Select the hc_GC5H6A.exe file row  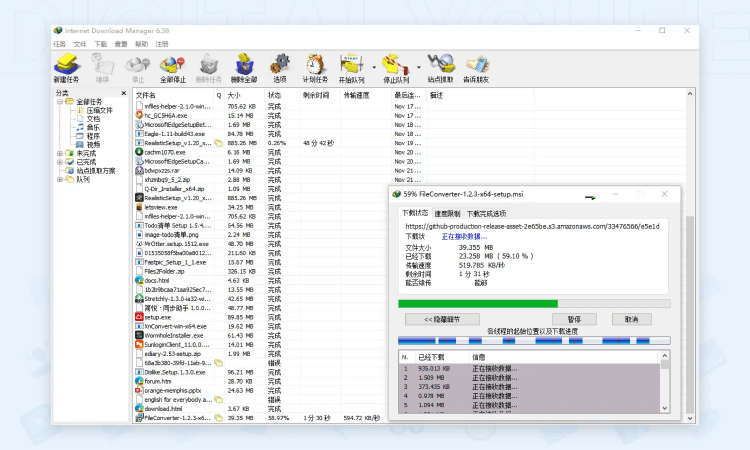click(165, 115)
